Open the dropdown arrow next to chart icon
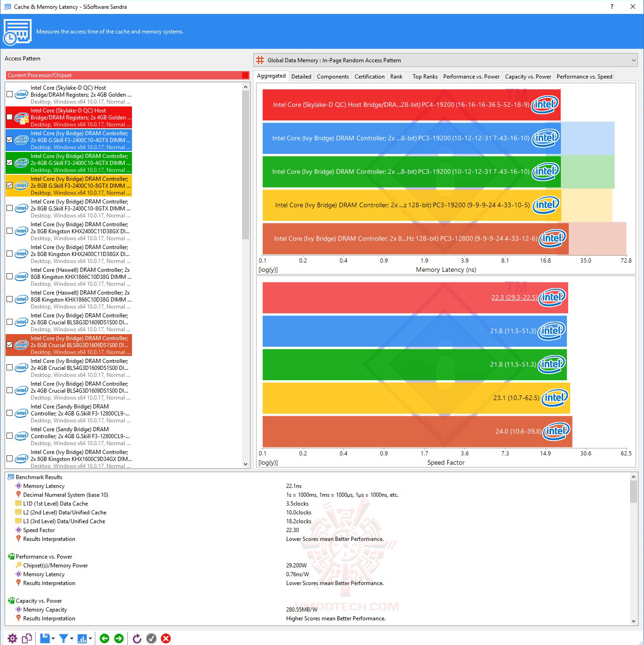The width and height of the screenshot is (644, 645). (90, 638)
